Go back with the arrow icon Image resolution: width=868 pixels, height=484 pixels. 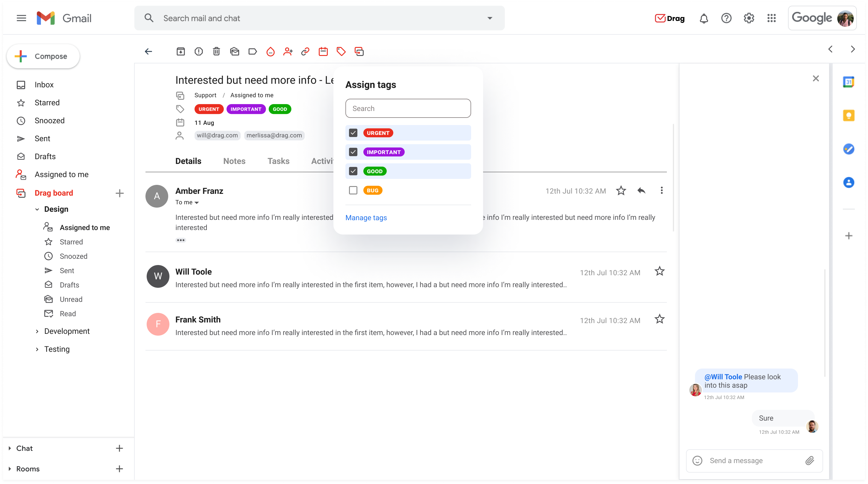pos(148,51)
